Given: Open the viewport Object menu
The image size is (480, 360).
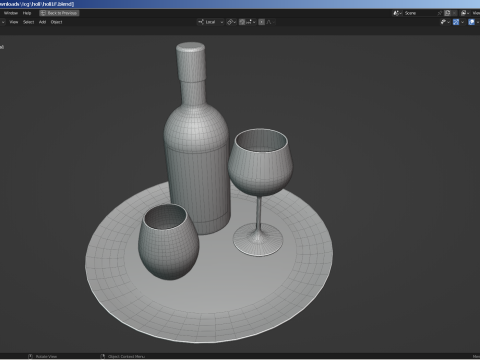Looking at the screenshot, I should click(x=57, y=22).
